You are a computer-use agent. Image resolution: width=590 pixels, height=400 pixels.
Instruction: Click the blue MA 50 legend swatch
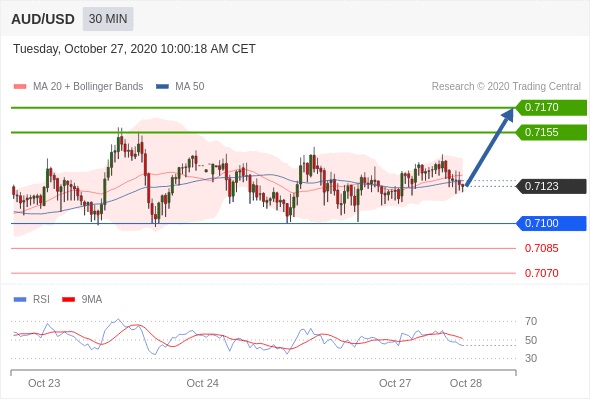click(x=162, y=87)
